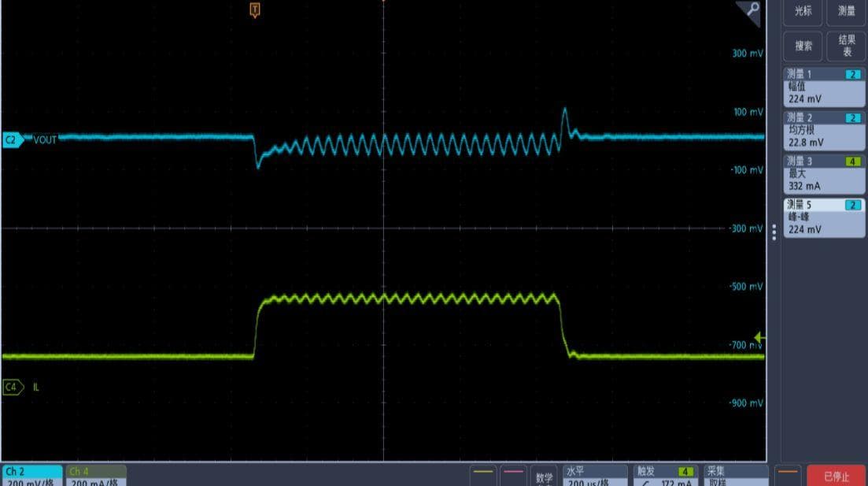Click the 100 mV scale label

[748, 112]
